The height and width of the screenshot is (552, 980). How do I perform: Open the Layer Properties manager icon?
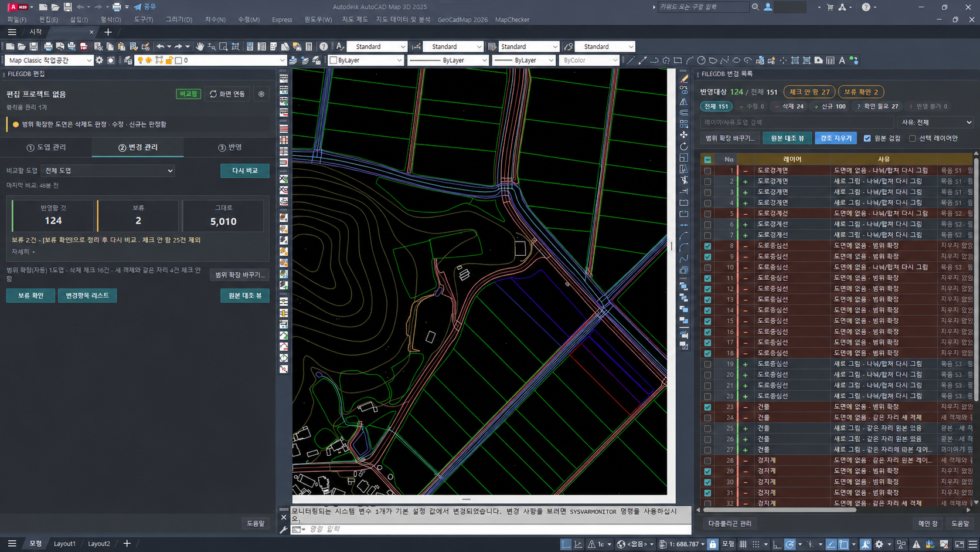click(x=128, y=60)
